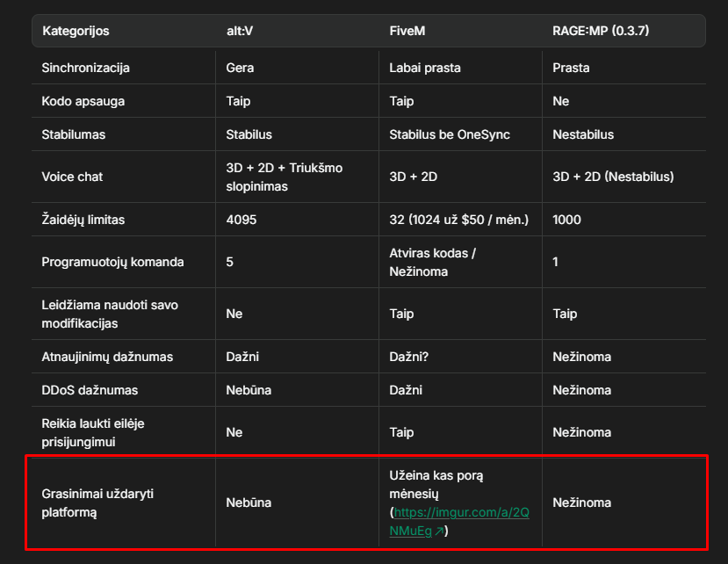Click the 'Stabilumas' row label
This screenshot has width=728, height=564.
pos(74,134)
